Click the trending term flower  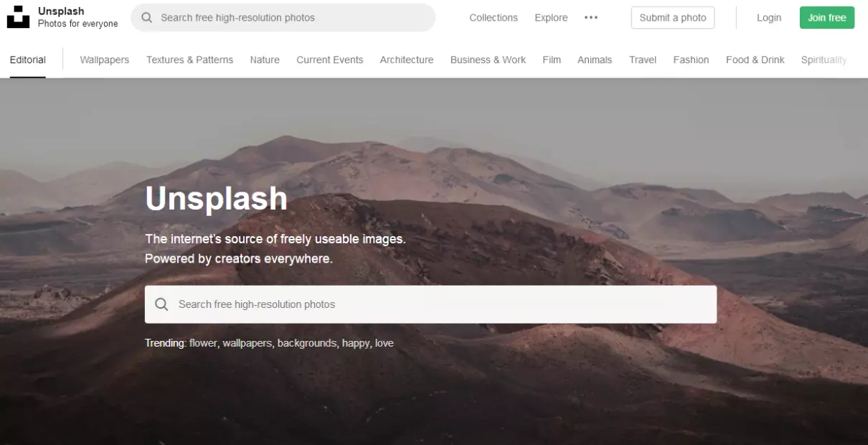pos(203,343)
